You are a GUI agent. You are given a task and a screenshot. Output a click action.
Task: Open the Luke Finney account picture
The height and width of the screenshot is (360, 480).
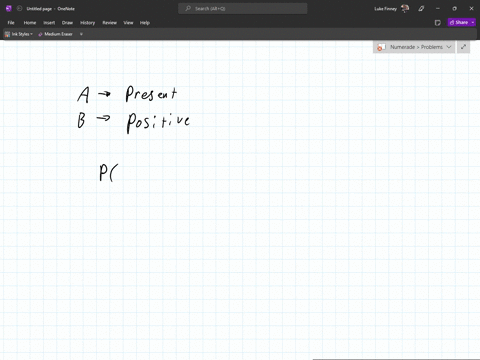pos(405,9)
